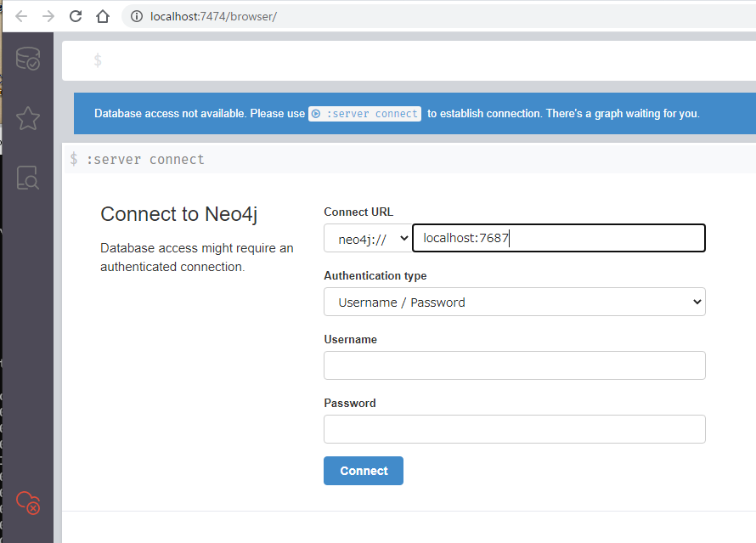
Task: Reload the page with refresh icon
Action: (x=76, y=16)
